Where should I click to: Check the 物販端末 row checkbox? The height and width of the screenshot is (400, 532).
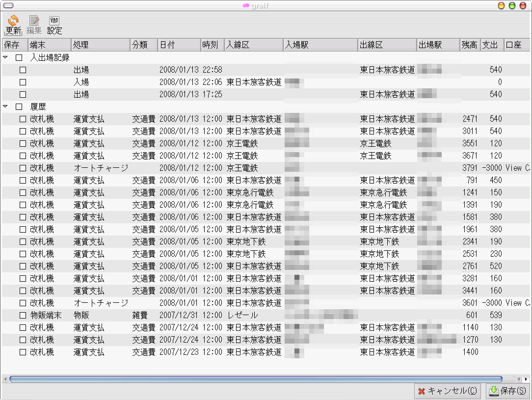click(23, 315)
